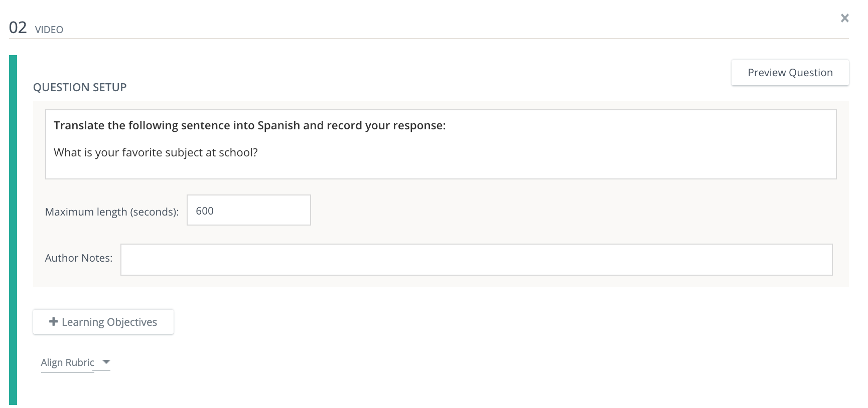Screen dimensions: 868x408
Task: Click the QUESTION SETUP heading
Action: click(80, 87)
